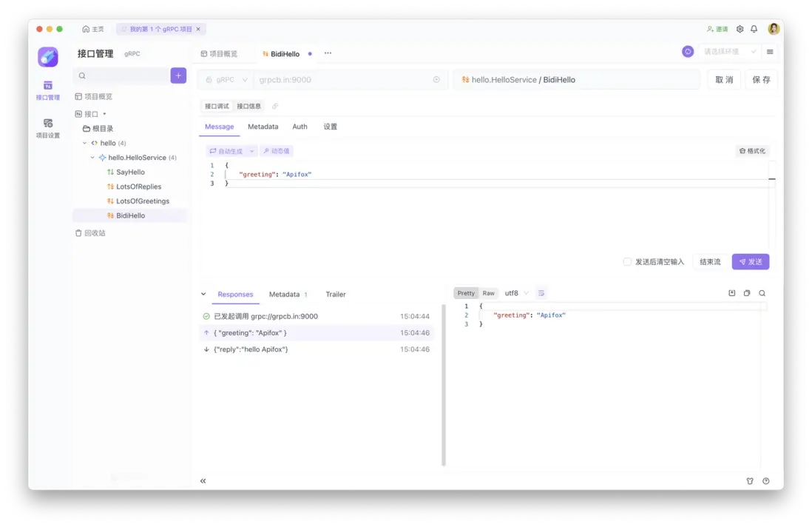Switch response view to Raw
Screen dimensions: 812x527
(488, 293)
